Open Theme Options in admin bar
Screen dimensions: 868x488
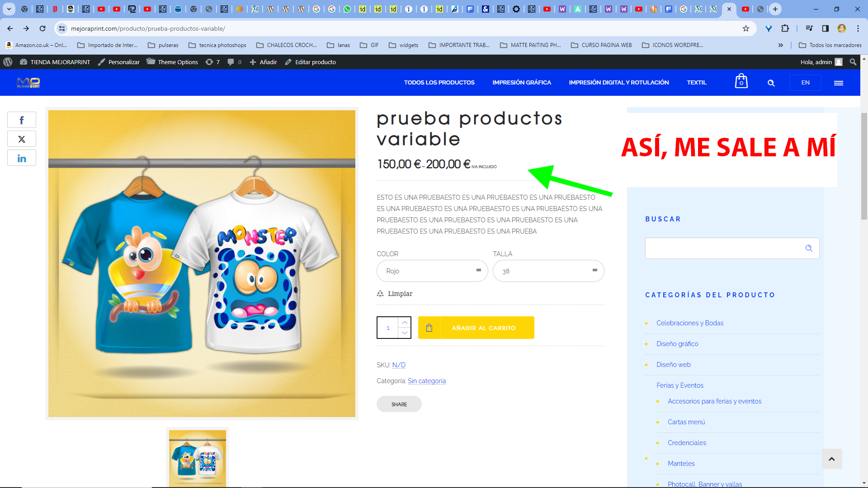click(x=172, y=62)
